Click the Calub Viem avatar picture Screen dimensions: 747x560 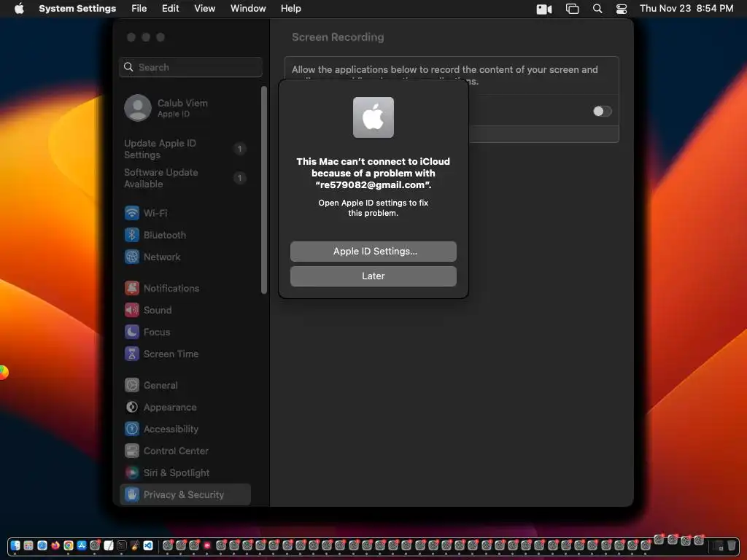tap(138, 108)
